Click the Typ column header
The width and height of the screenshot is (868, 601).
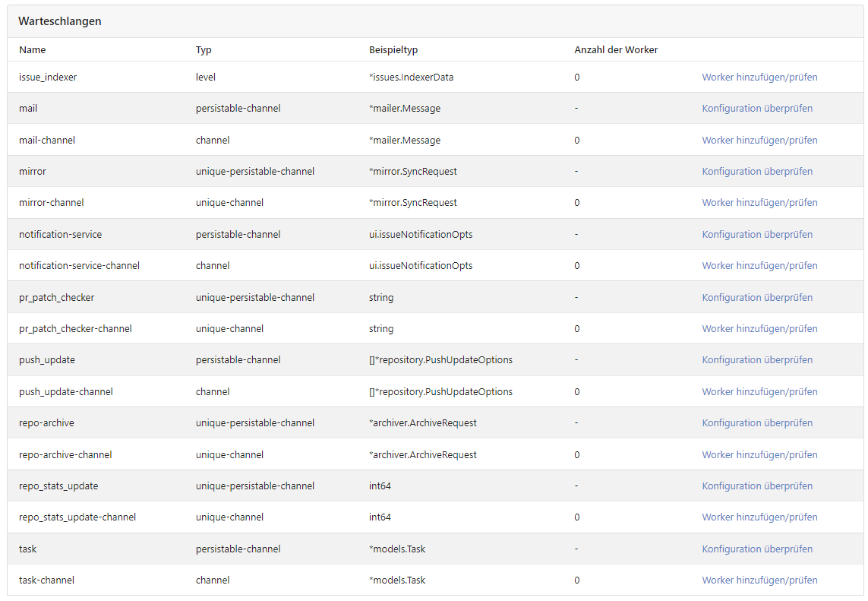[x=204, y=50]
